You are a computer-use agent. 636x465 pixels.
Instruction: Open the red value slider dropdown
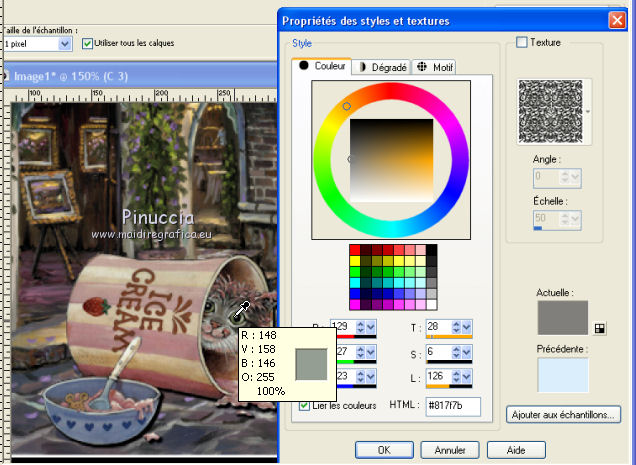371,327
